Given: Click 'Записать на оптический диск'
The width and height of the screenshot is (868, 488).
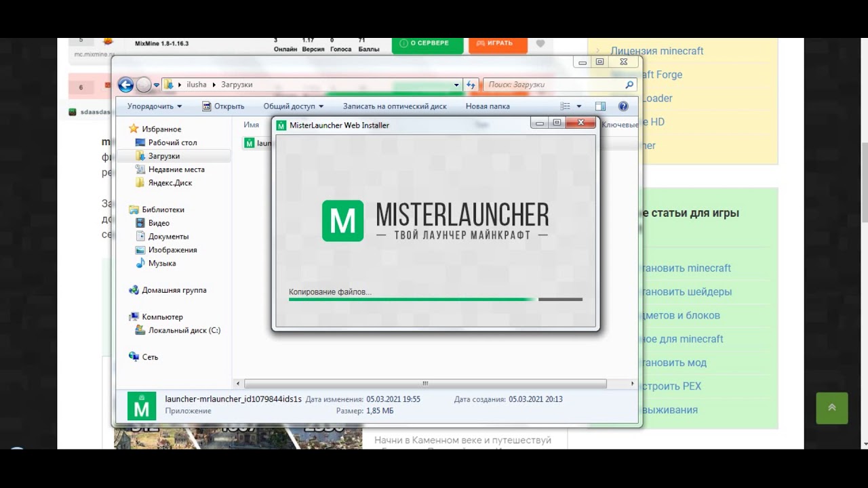Looking at the screenshot, I should (395, 106).
